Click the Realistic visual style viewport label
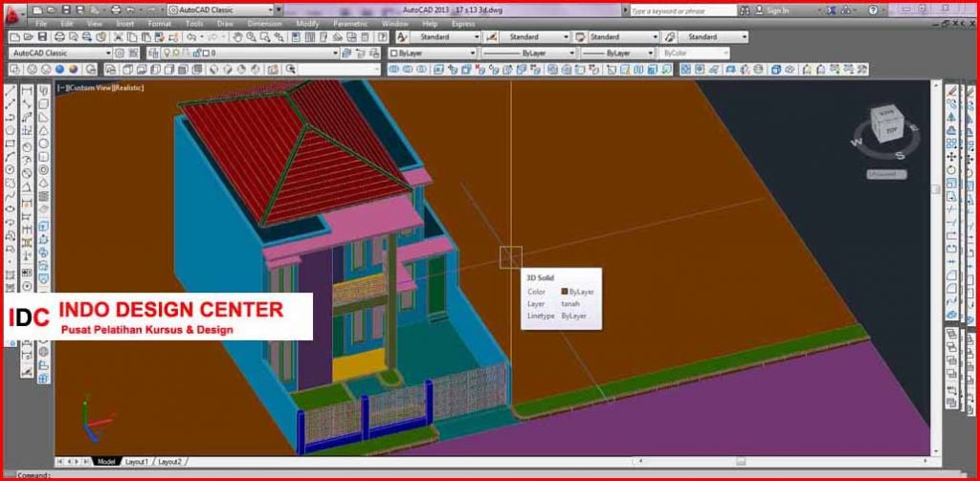 tap(129, 88)
